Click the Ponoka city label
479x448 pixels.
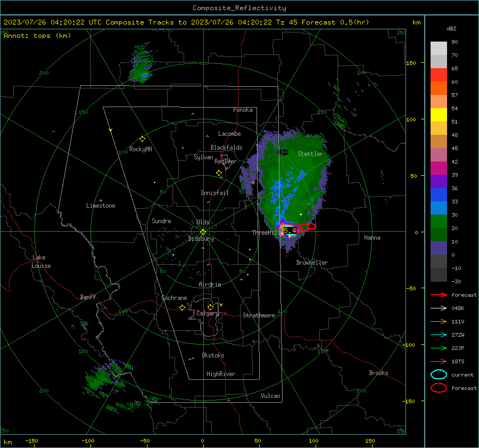tap(243, 110)
